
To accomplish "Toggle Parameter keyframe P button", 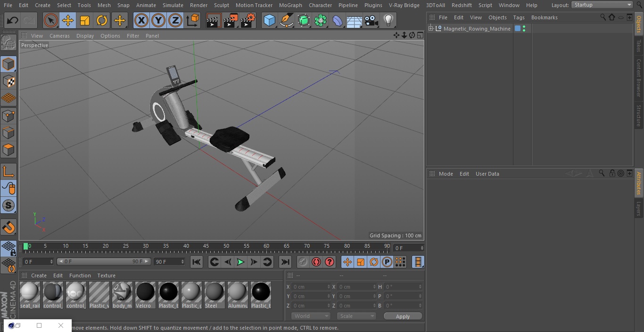I will pos(387,262).
